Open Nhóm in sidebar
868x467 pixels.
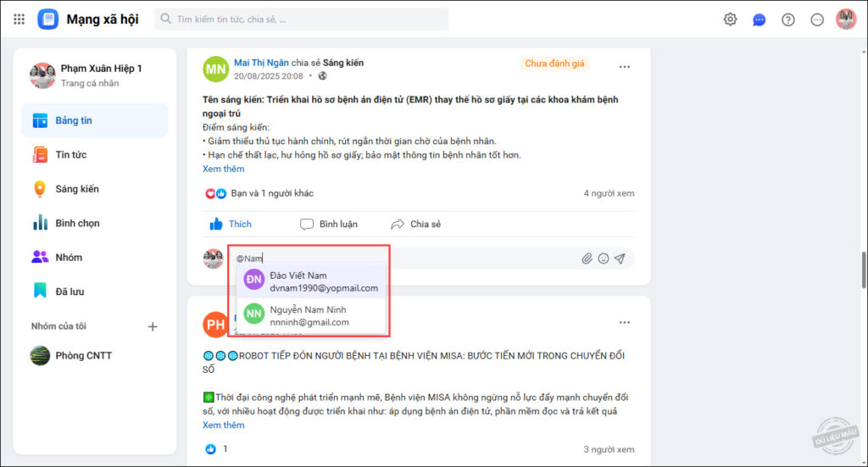click(x=95, y=258)
